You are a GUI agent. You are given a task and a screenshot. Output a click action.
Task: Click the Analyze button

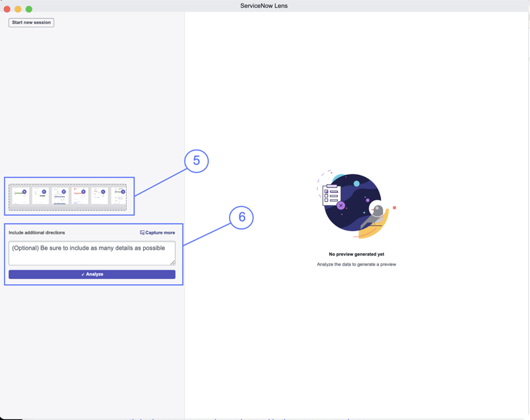tap(92, 274)
